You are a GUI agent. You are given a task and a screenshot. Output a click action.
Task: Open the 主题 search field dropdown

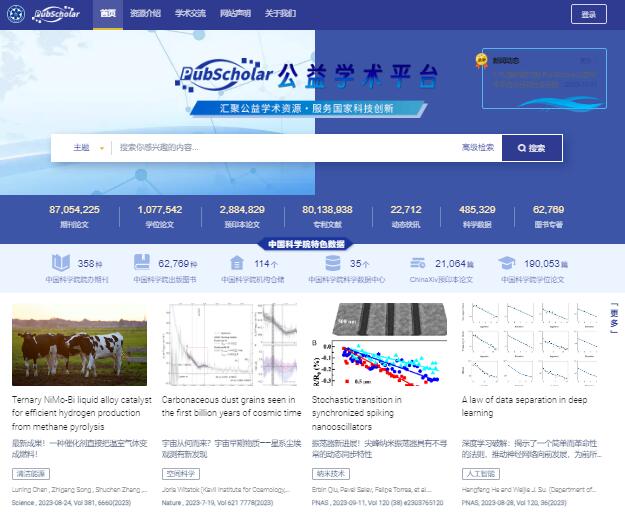pyautogui.click(x=88, y=148)
